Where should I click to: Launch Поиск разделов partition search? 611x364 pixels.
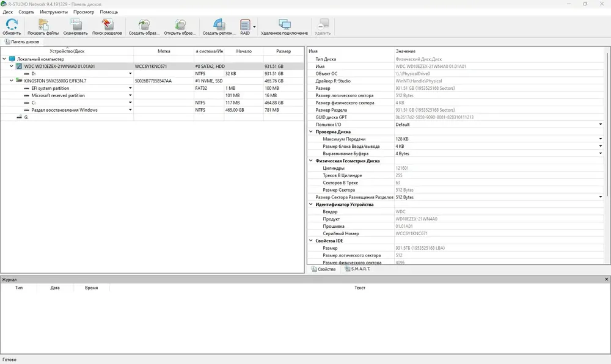pyautogui.click(x=107, y=24)
